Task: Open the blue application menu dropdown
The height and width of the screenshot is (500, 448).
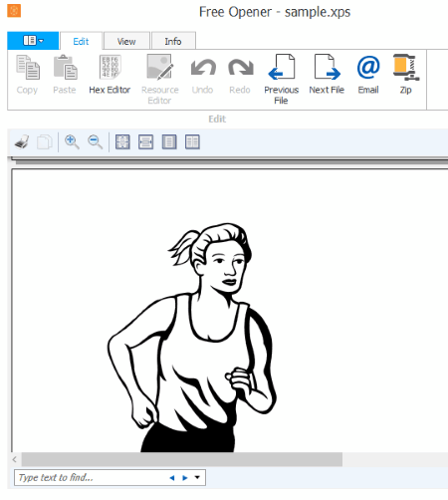Action: pyautogui.click(x=33, y=41)
